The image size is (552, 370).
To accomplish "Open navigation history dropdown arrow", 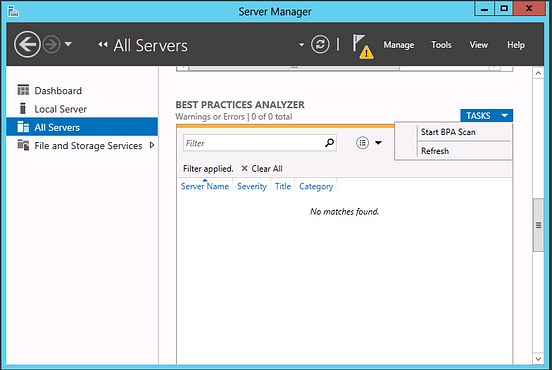I will point(68,44).
